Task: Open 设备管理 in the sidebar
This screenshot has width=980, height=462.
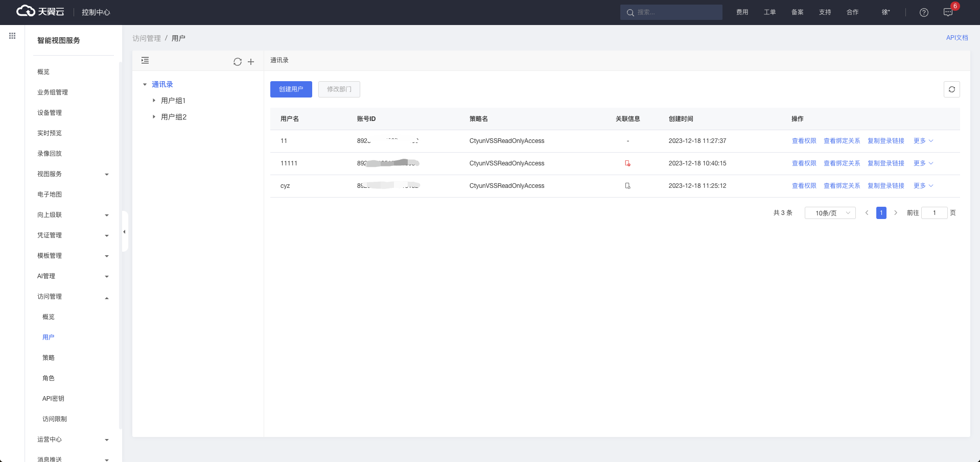Action: coord(50,113)
